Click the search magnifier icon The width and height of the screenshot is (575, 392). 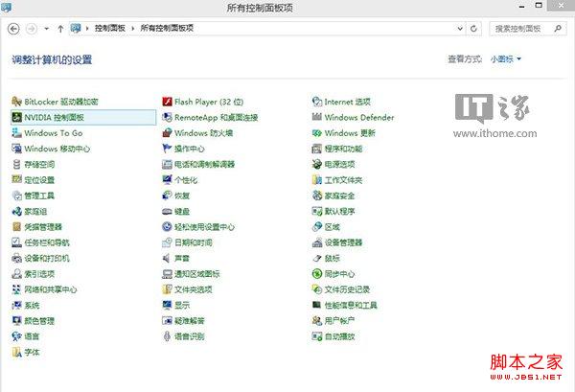coord(558,28)
